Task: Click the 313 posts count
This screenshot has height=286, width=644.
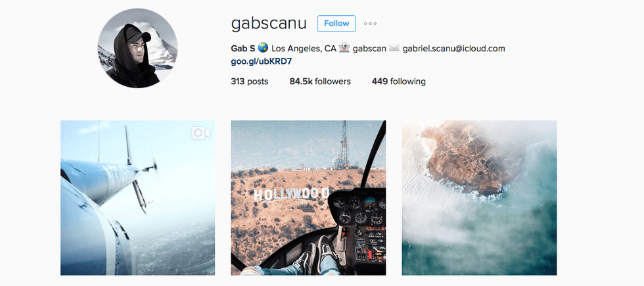Action: tap(249, 82)
